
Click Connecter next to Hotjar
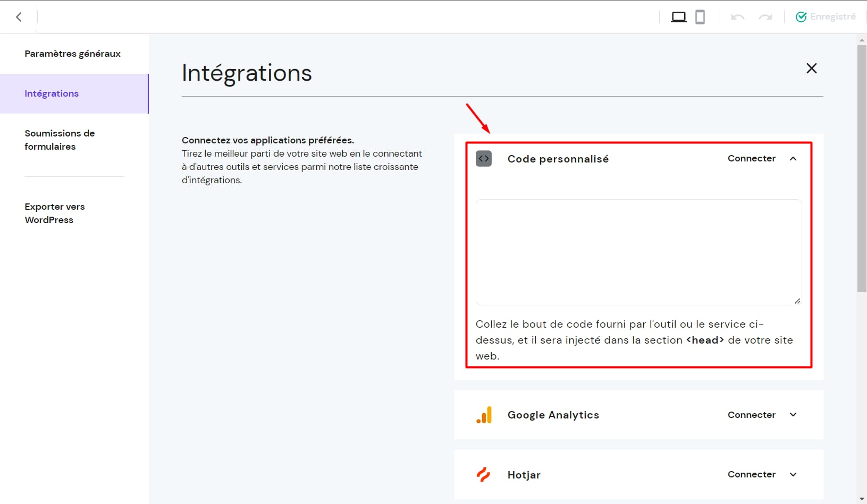coord(751,474)
